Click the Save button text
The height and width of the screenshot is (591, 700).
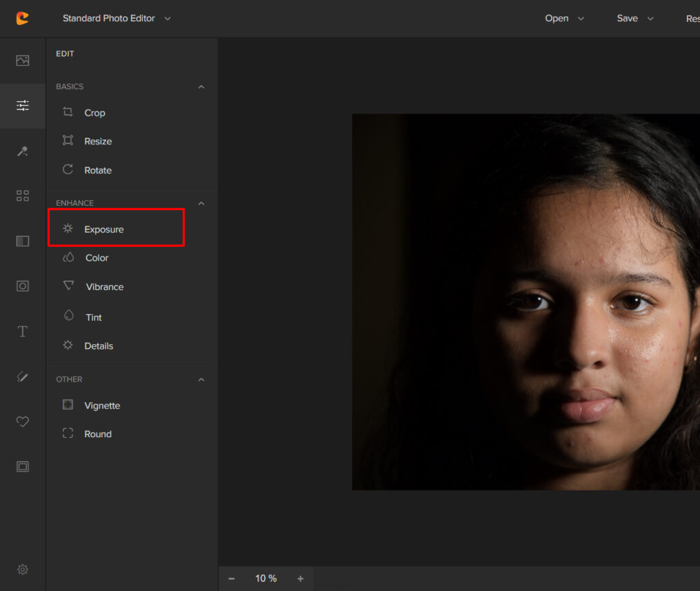click(x=628, y=18)
